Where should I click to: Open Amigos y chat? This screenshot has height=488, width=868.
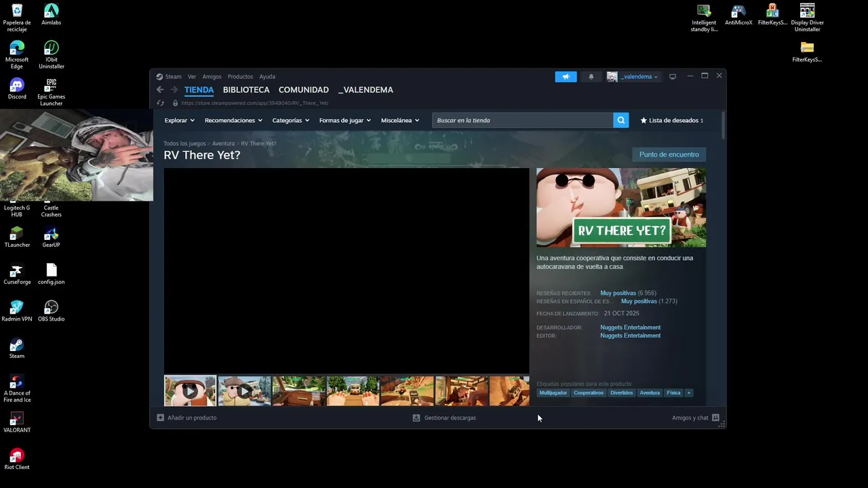pos(696,418)
